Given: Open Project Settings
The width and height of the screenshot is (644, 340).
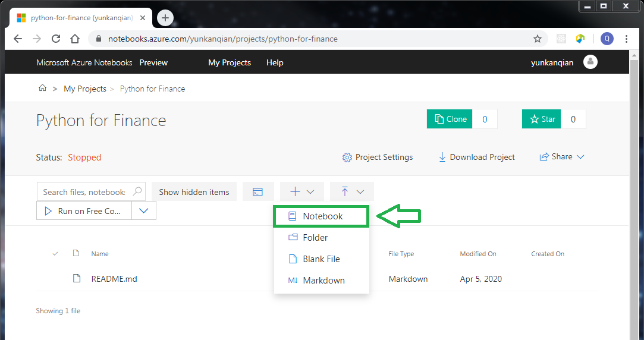Looking at the screenshot, I should tap(378, 158).
